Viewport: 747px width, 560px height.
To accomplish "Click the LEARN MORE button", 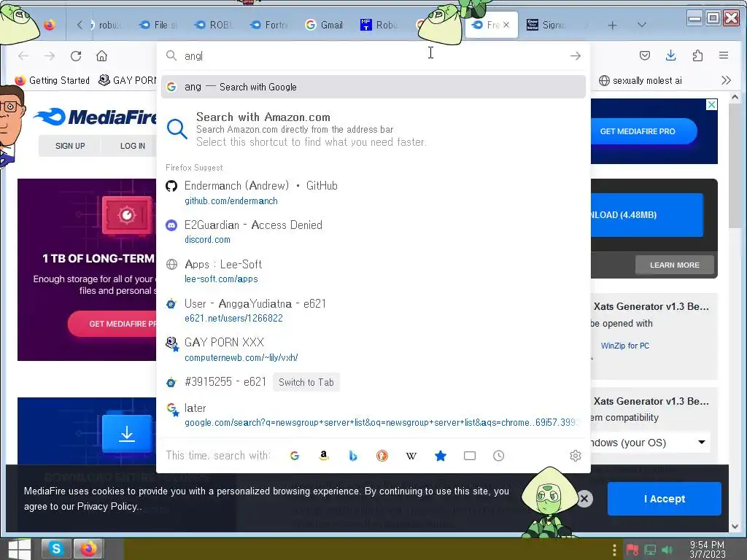I will pyautogui.click(x=675, y=265).
